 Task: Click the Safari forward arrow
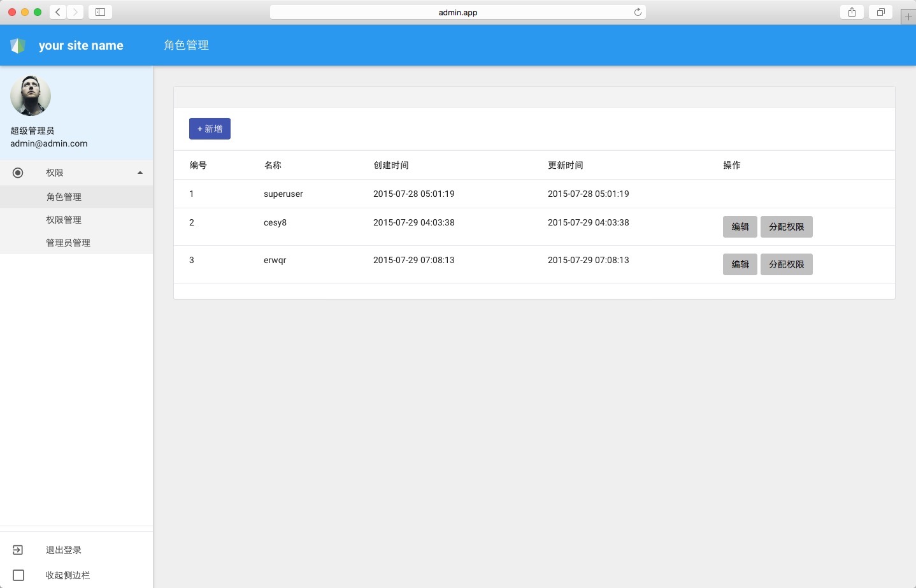pos(75,12)
